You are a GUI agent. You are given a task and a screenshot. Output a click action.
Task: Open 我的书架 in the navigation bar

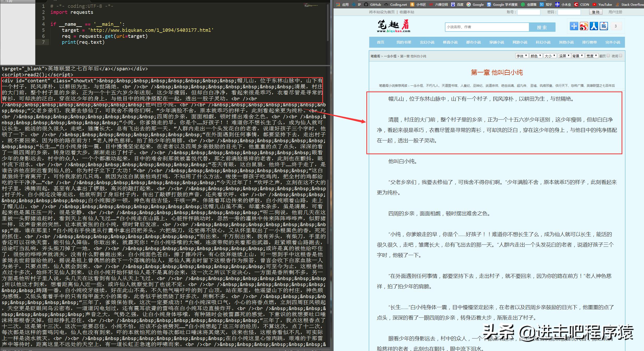[404, 42]
